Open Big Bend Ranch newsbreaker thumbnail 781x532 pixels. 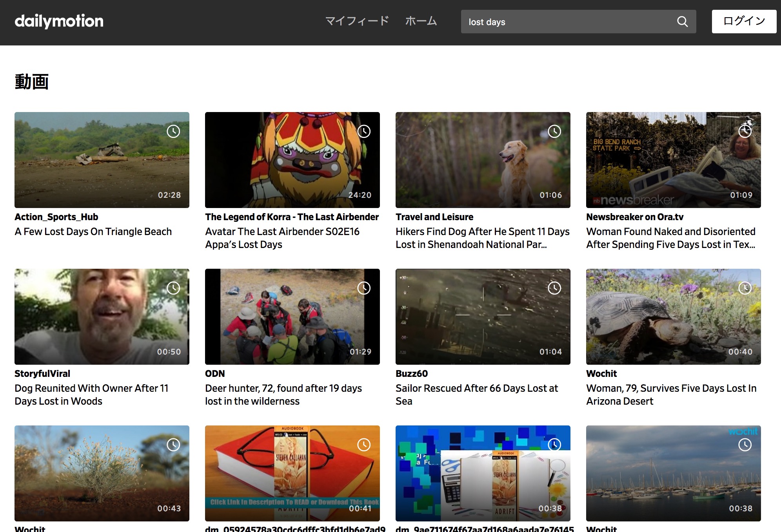tap(674, 160)
